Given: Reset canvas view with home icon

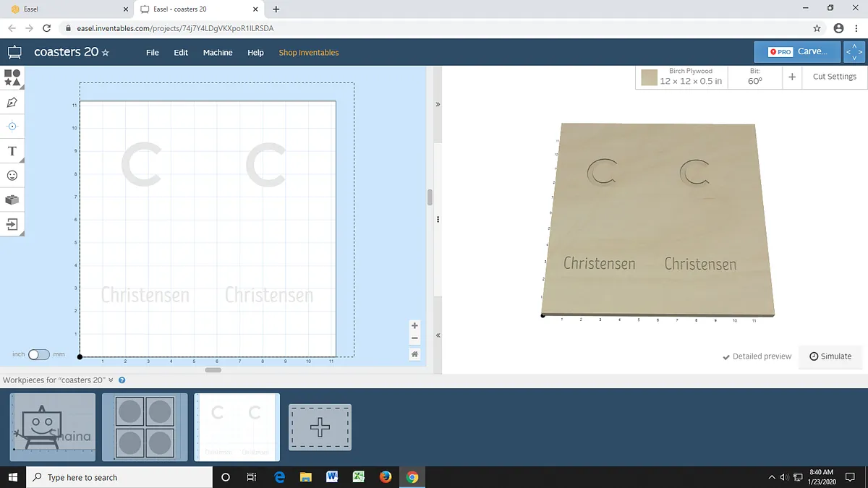Looking at the screenshot, I should pos(414,354).
